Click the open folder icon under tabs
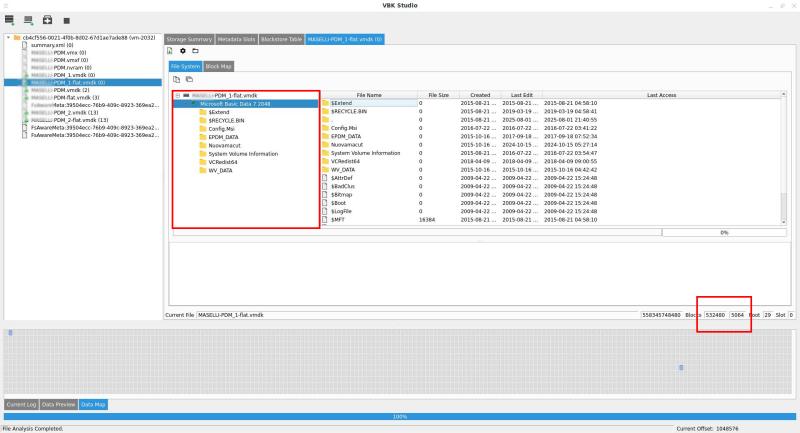 pos(195,50)
